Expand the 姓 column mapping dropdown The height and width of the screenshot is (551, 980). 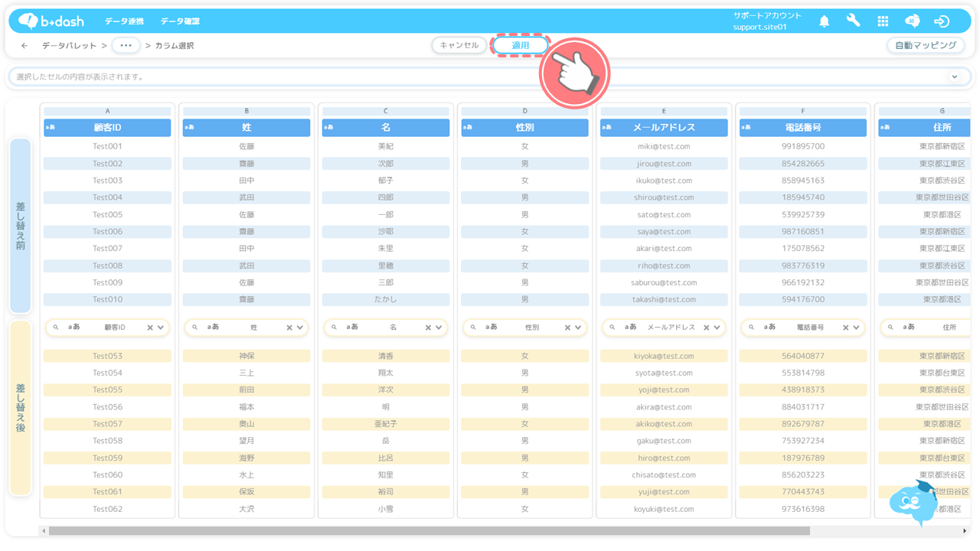[x=300, y=328]
